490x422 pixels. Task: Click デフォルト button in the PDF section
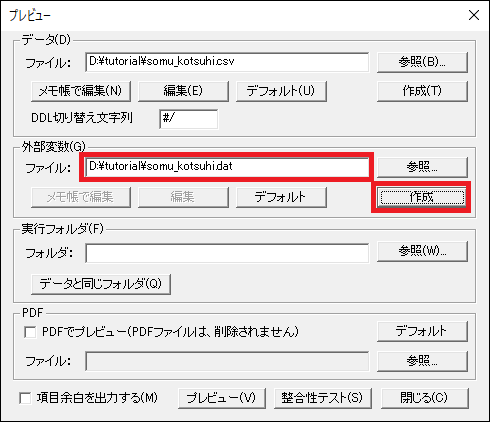tap(422, 331)
